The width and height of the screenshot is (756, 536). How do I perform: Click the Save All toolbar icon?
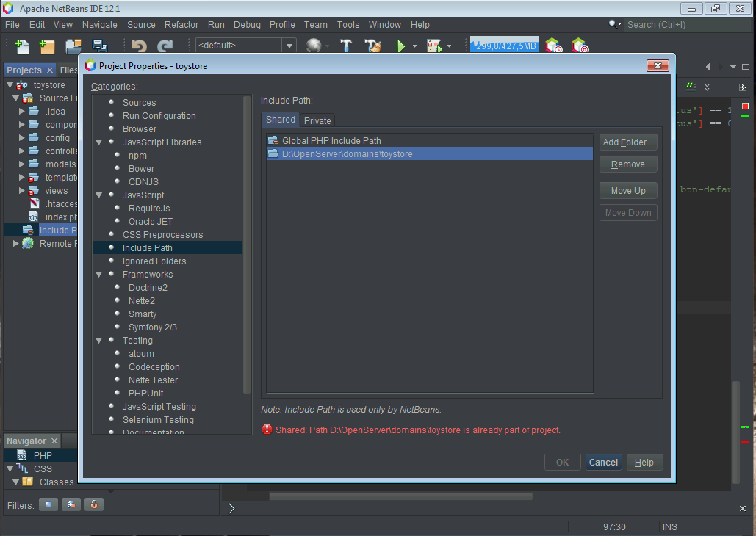pos(100,46)
